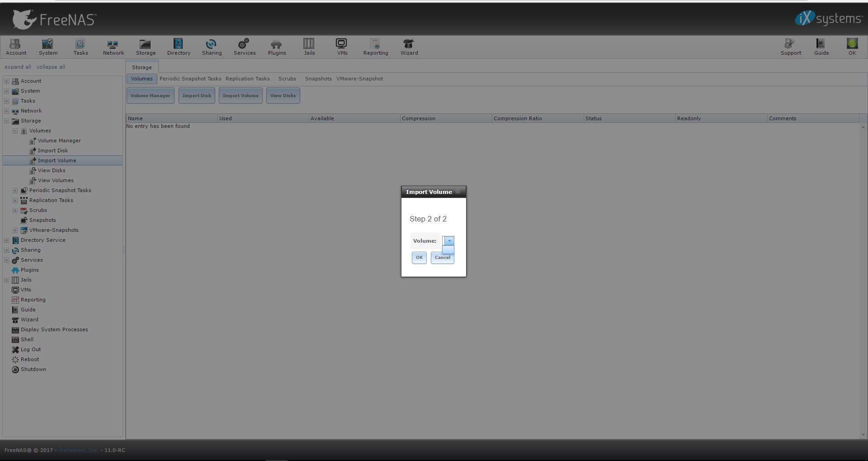Image resolution: width=868 pixels, height=461 pixels.
Task: Click the Volume Manager button
Action: coord(150,95)
